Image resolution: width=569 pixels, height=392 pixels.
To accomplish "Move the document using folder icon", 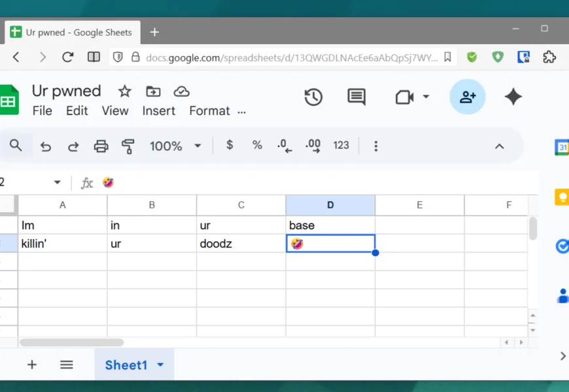I will click(153, 91).
